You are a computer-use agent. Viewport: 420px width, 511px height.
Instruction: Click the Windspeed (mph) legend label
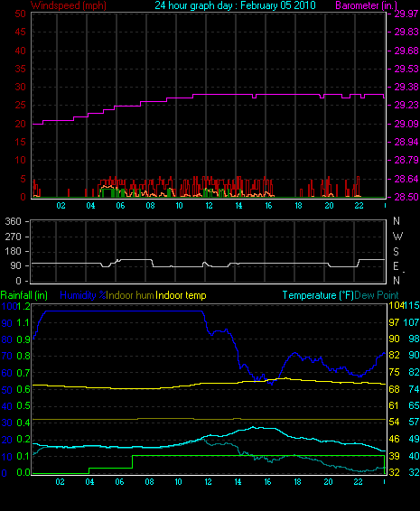click(x=69, y=5)
